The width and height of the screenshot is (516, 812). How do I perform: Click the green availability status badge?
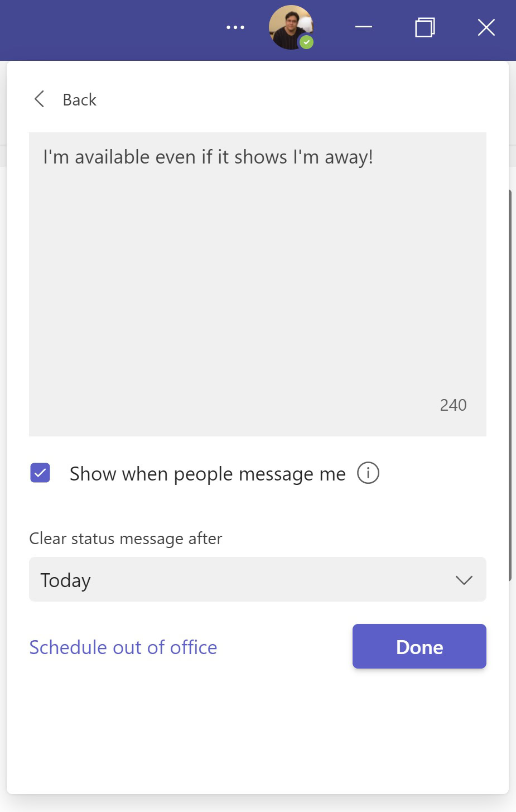(306, 42)
